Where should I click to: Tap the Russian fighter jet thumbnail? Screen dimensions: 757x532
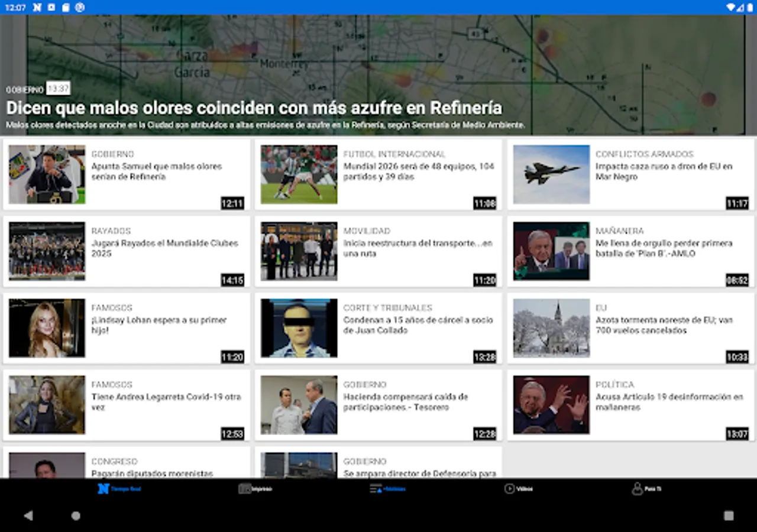coord(551,174)
